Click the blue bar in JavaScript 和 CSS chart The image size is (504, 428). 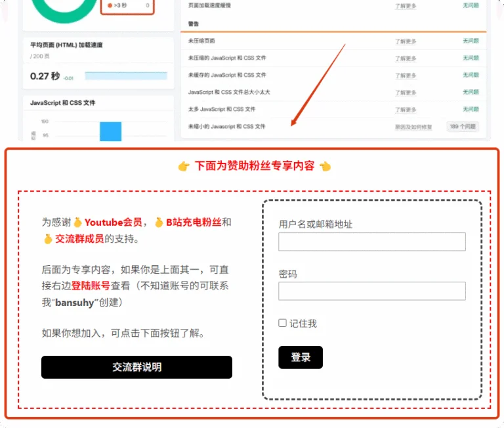110,131
